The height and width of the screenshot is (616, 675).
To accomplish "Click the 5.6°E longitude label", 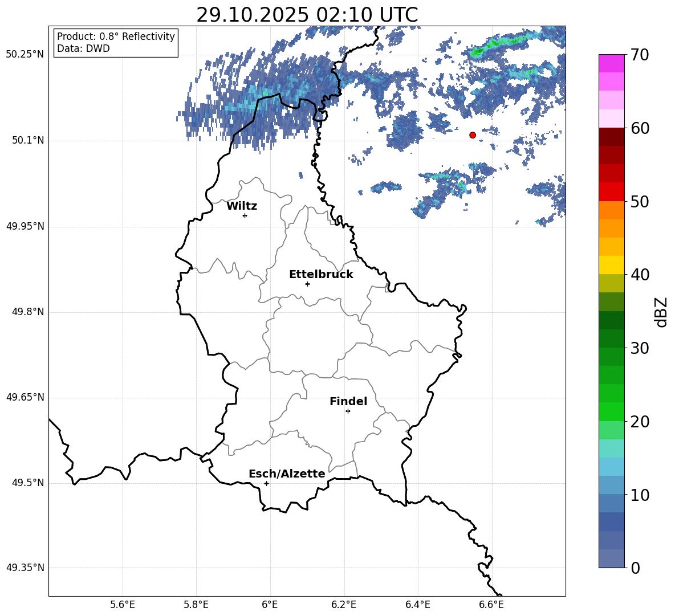I will [123, 605].
